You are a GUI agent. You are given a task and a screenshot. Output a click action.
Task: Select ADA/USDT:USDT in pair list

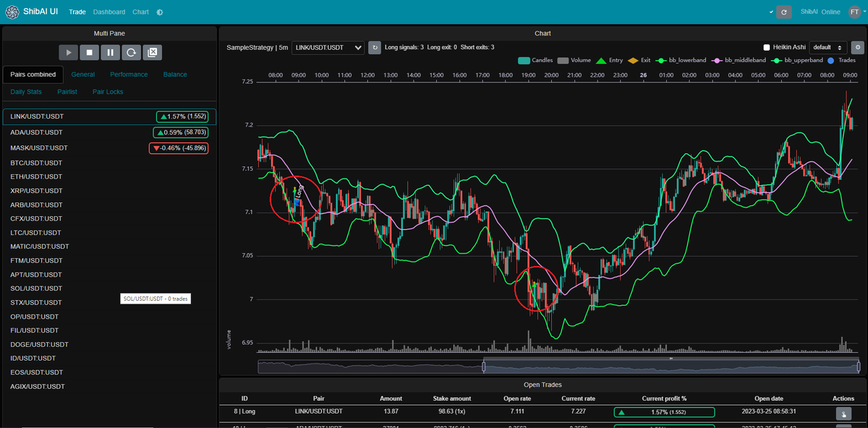click(109, 132)
